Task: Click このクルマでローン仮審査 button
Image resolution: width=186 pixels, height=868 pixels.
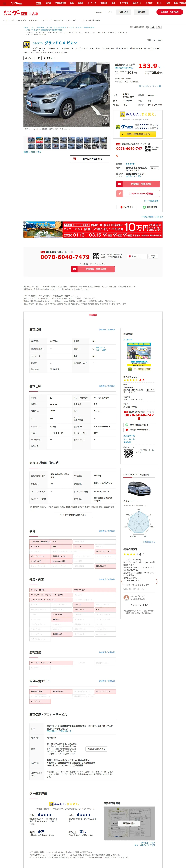Action: [x=138, y=194]
